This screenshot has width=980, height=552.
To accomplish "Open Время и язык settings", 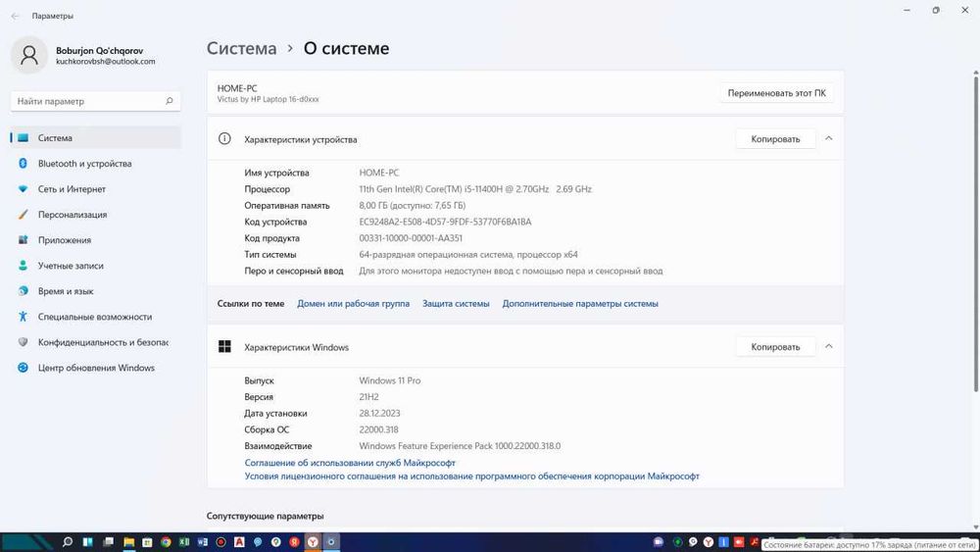I will pyautogui.click(x=96, y=291).
